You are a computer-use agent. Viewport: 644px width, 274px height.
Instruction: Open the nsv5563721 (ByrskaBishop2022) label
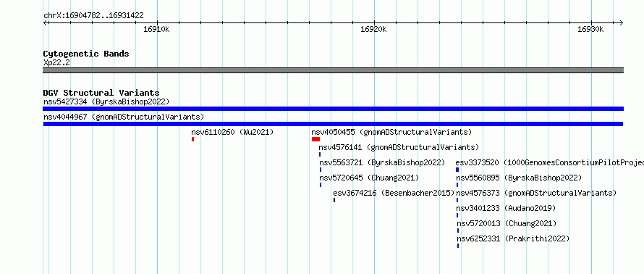click(382, 162)
